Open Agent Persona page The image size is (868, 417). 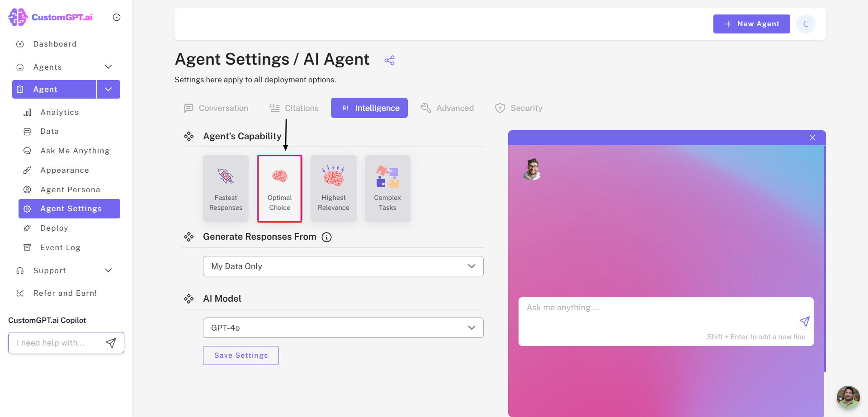pyautogui.click(x=70, y=190)
